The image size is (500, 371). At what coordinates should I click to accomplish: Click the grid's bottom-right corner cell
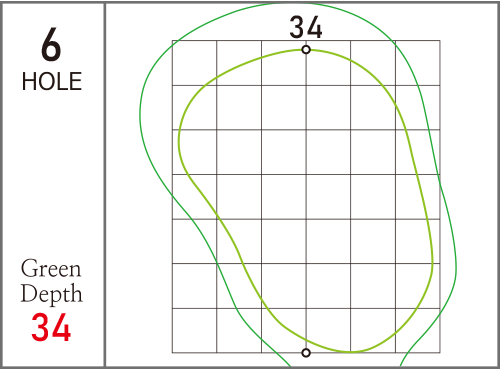point(418,330)
